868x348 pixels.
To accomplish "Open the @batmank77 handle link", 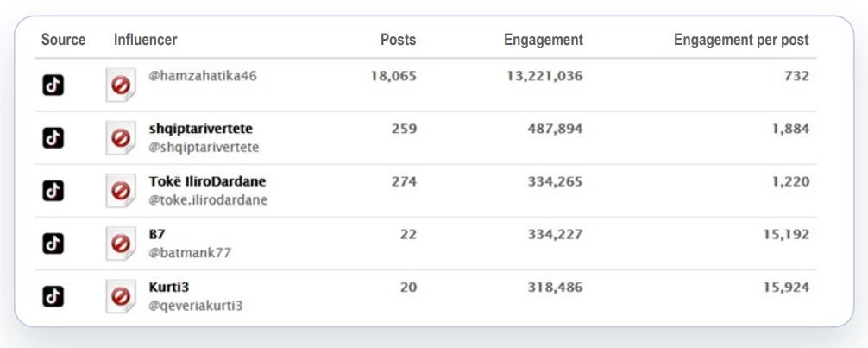I will click(190, 253).
